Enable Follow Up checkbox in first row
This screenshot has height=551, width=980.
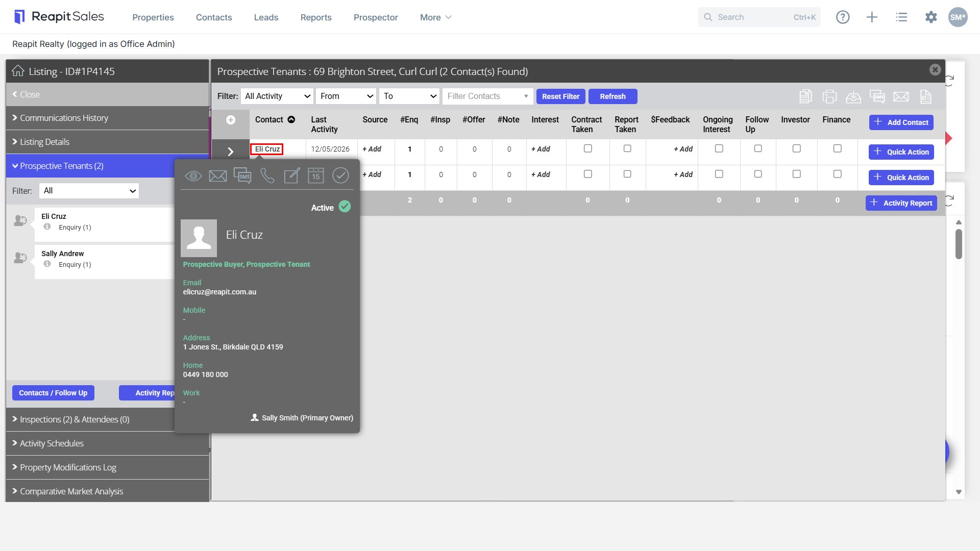click(758, 148)
